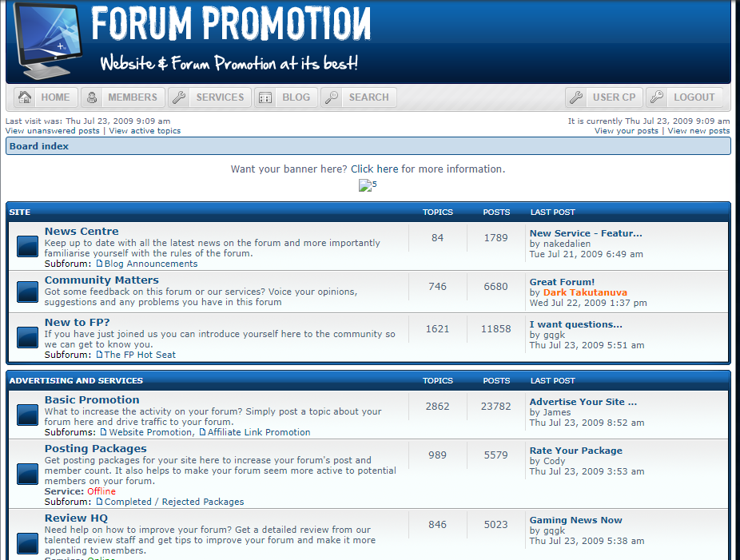Screen dimensions: 740x560
Task: Open last post 'Rate Your Package'
Action: (x=575, y=451)
